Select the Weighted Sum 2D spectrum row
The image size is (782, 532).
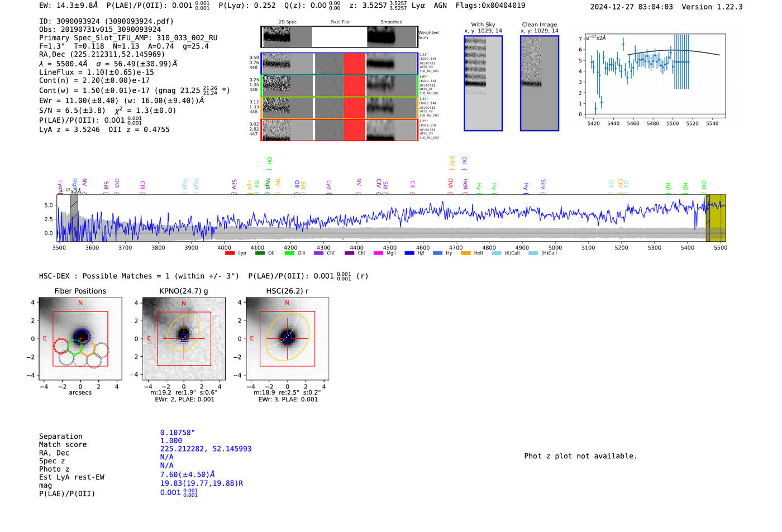point(340,37)
